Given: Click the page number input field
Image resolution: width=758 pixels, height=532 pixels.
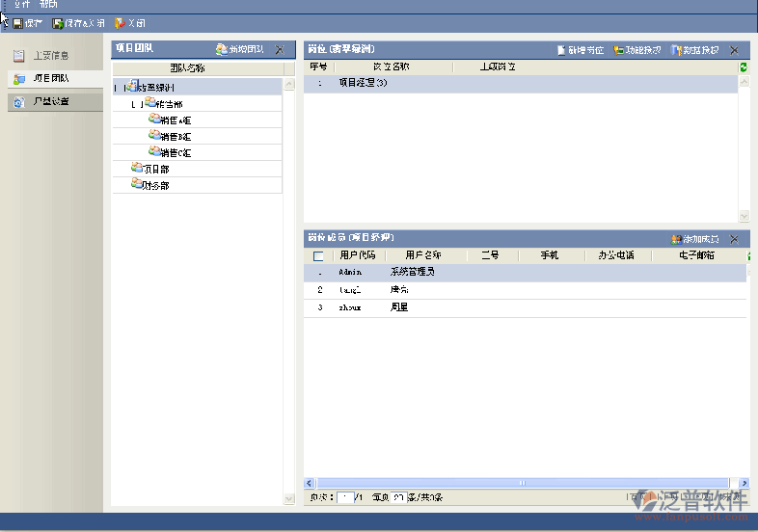Looking at the screenshot, I should (345, 497).
